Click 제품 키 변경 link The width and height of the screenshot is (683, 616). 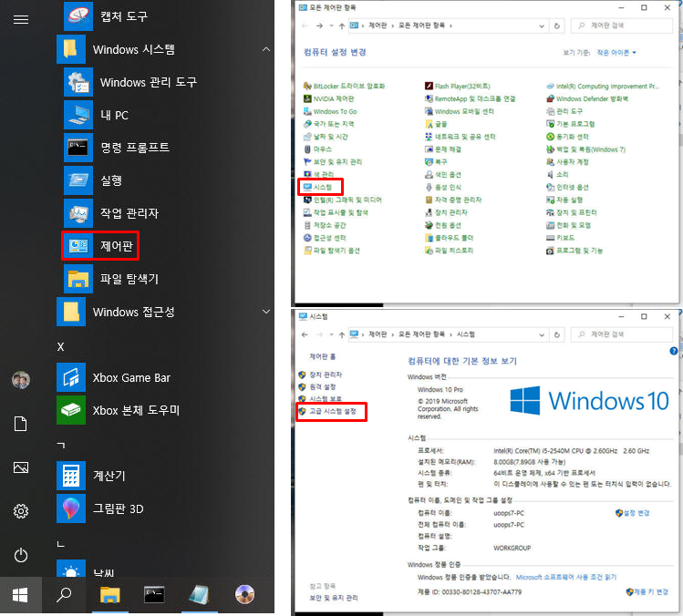click(647, 592)
